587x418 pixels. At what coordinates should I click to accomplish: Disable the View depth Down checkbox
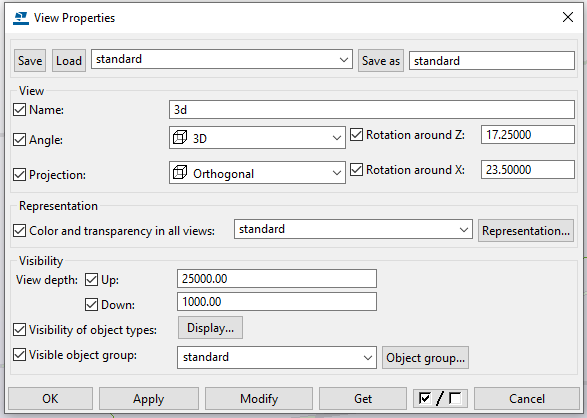91,304
